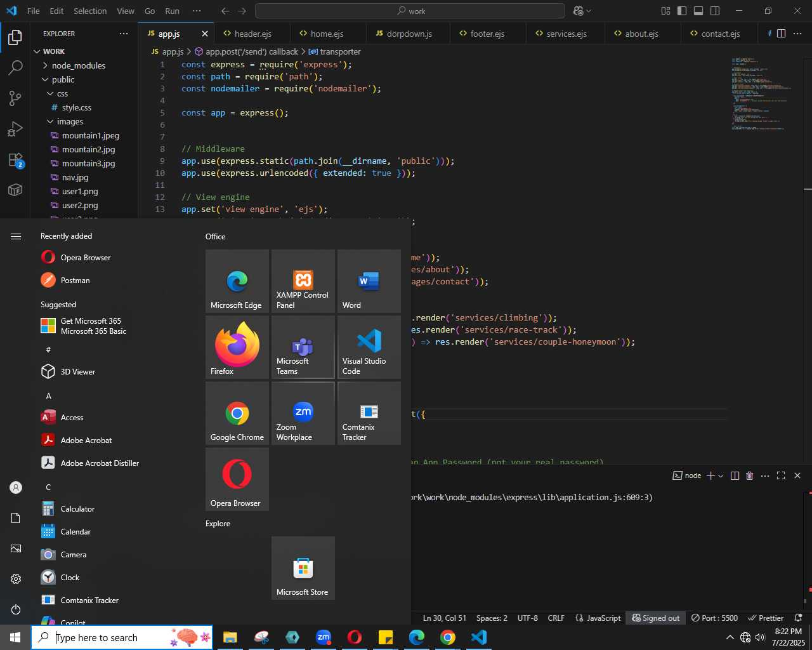This screenshot has width=812, height=650.
Task: Click the Windows Start button
Action: point(15,637)
